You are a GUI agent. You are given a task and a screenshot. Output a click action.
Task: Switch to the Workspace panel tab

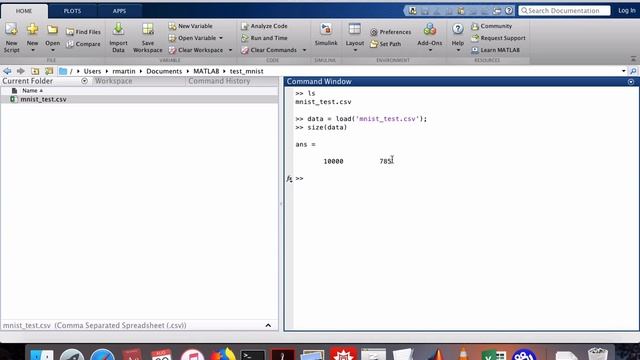[113, 81]
